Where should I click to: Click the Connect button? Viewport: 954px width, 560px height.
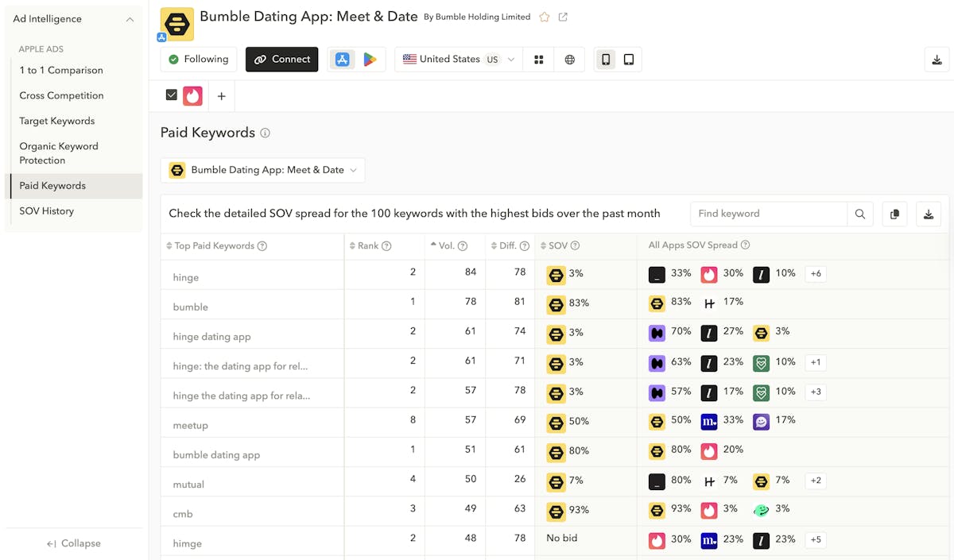point(282,60)
